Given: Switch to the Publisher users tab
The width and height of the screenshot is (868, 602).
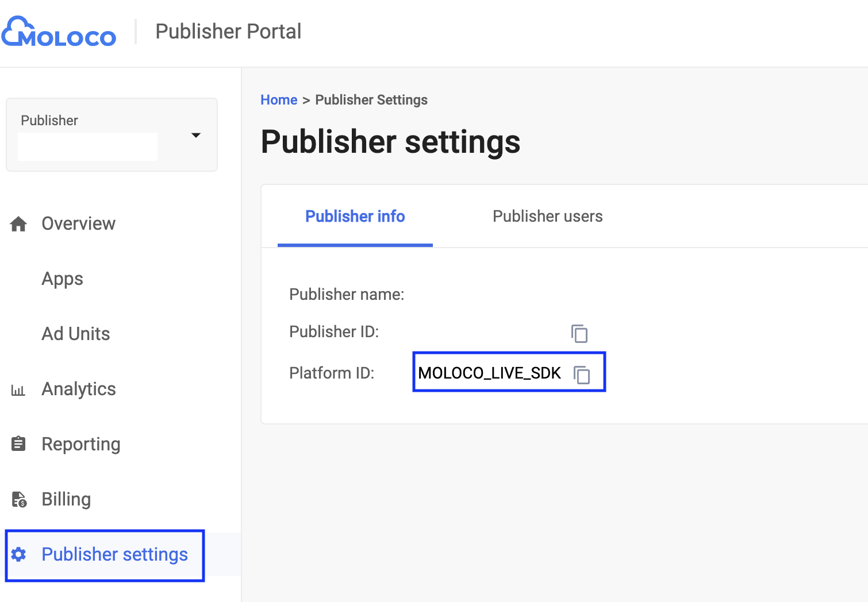Looking at the screenshot, I should 547,217.
